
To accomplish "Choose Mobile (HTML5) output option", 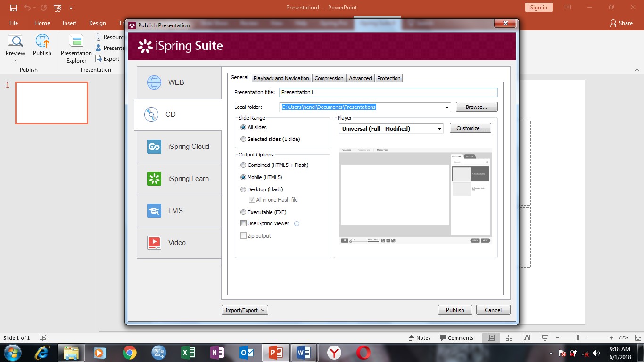I will (243, 177).
